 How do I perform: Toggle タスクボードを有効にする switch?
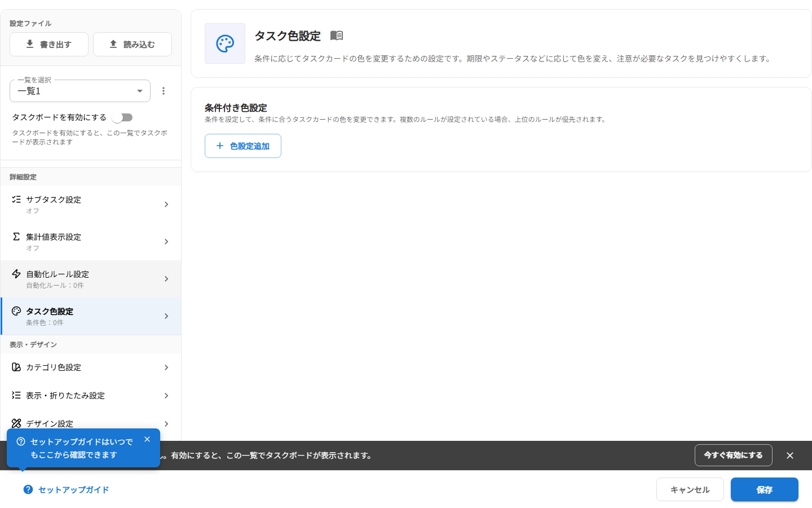(122, 117)
